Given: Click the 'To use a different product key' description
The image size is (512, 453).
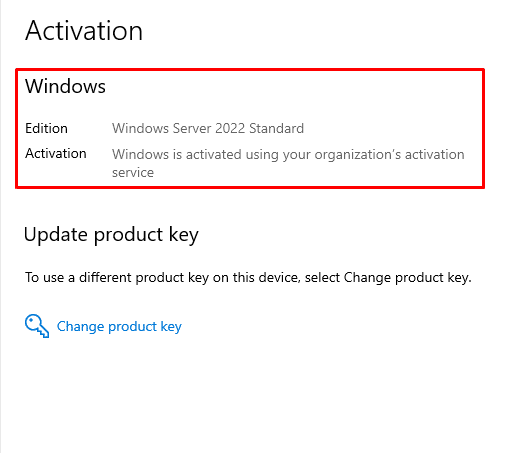Looking at the screenshot, I should tap(248, 278).
